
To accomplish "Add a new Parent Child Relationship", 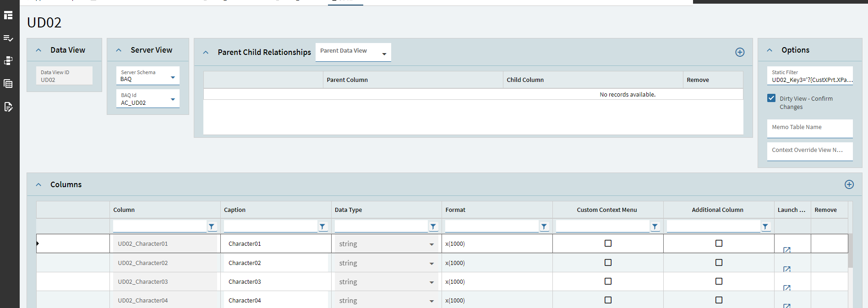I will [x=740, y=52].
